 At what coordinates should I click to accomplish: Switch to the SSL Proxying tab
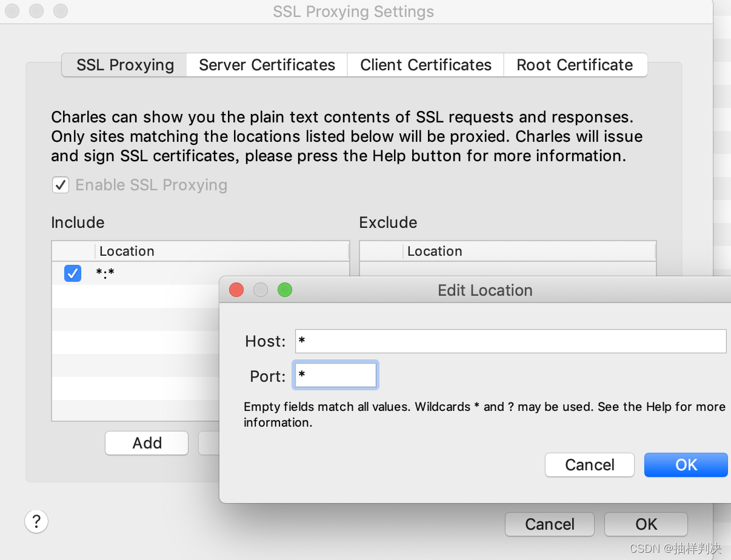(x=125, y=65)
